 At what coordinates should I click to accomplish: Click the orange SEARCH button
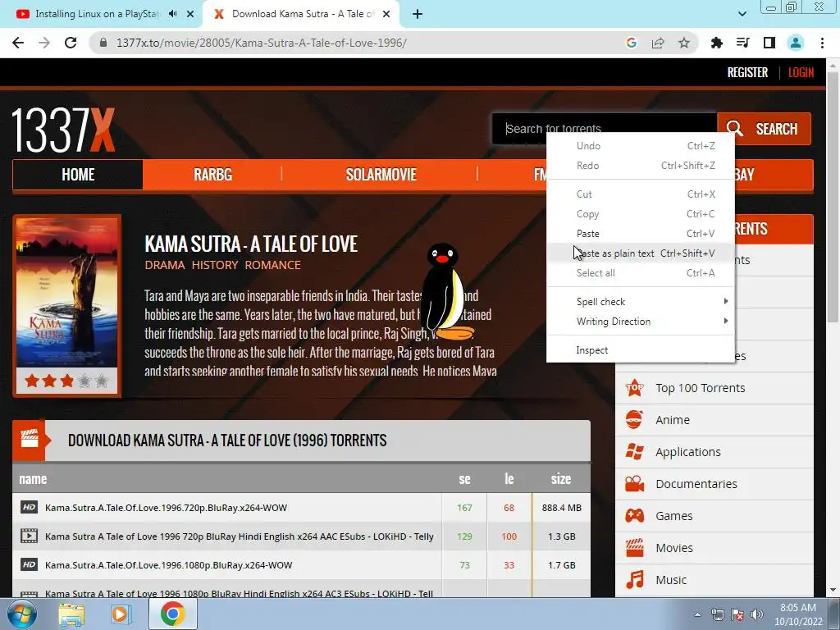coord(764,129)
